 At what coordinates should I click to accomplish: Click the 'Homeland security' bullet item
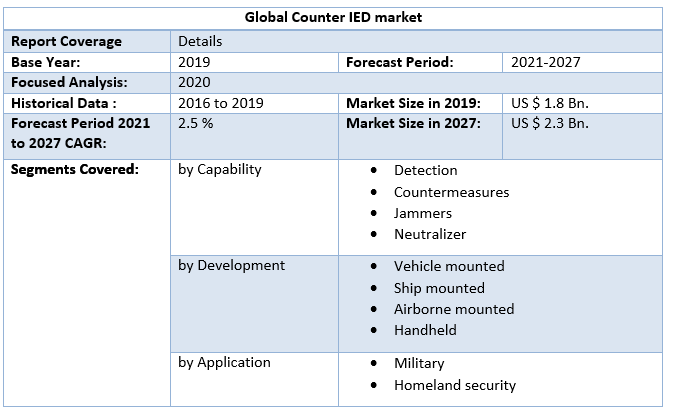pos(454,385)
